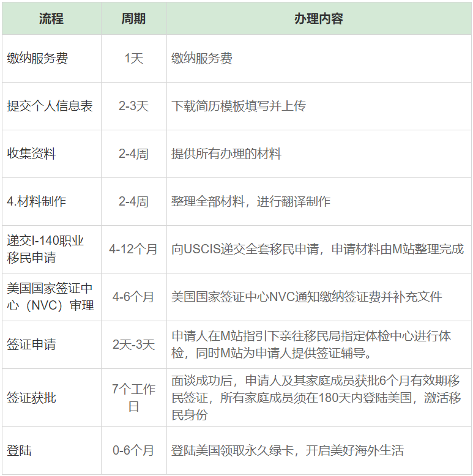Select the 1天 duration cell
Viewport: 473px width, 476px height.
(133, 59)
